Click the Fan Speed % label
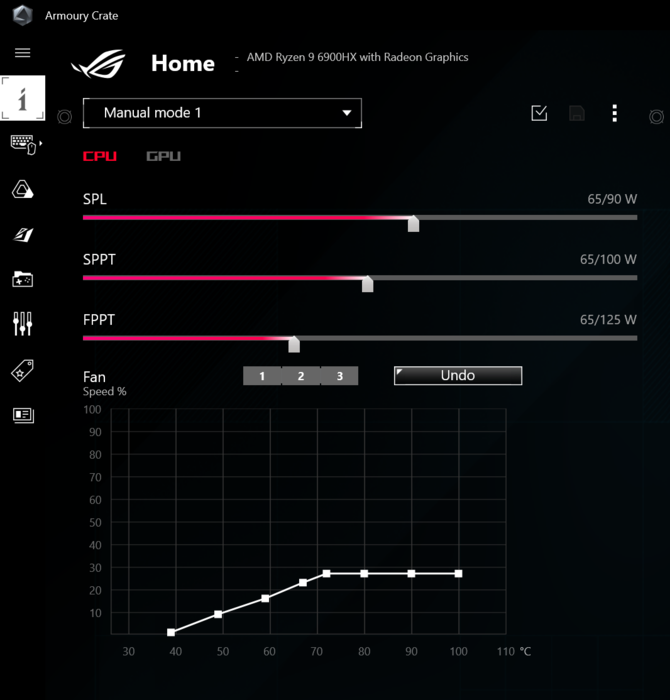The width and height of the screenshot is (670, 700). (x=104, y=384)
